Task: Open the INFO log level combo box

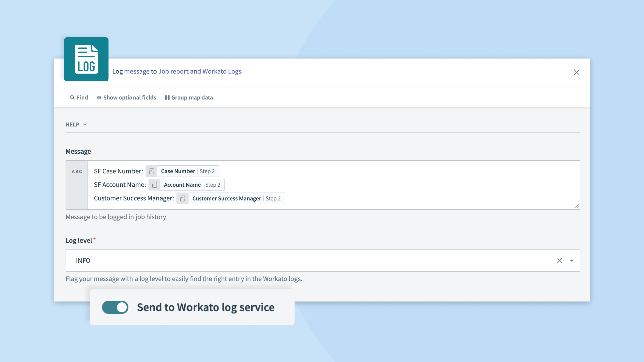Action: click(302, 261)
